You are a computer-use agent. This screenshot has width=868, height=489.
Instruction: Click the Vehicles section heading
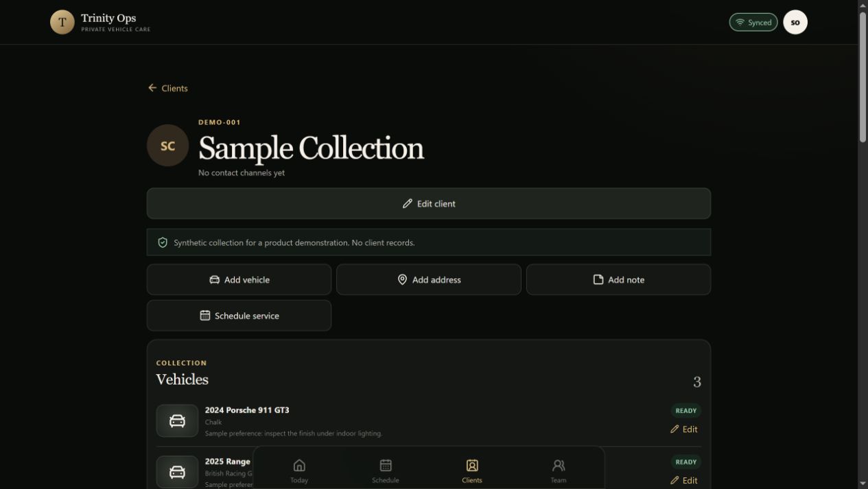(x=182, y=379)
